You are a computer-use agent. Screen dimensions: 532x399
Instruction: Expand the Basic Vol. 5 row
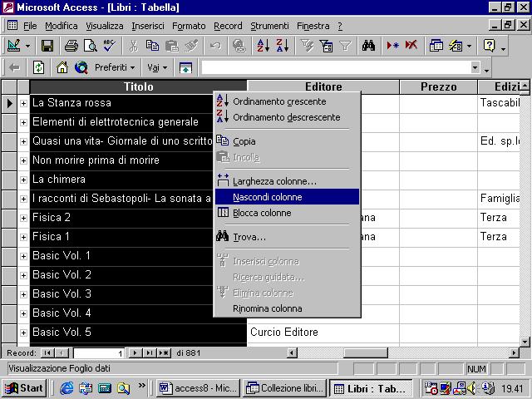23,332
